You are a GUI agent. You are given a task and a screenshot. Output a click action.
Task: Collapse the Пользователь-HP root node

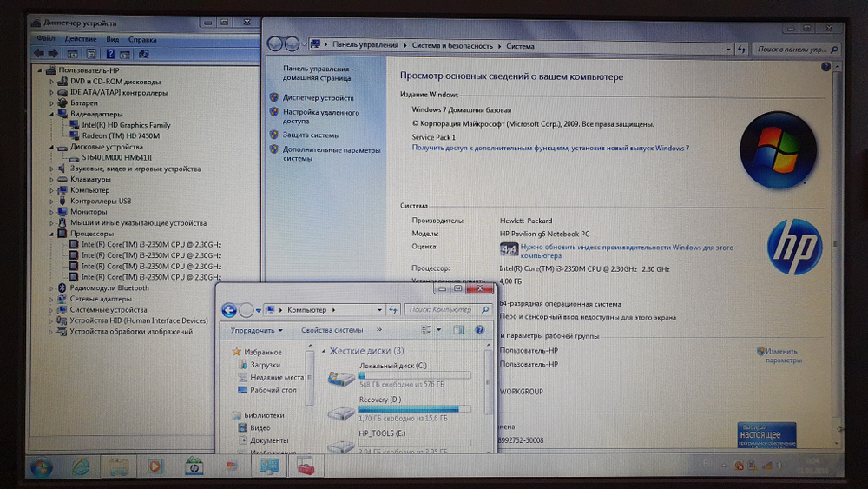click(x=40, y=70)
